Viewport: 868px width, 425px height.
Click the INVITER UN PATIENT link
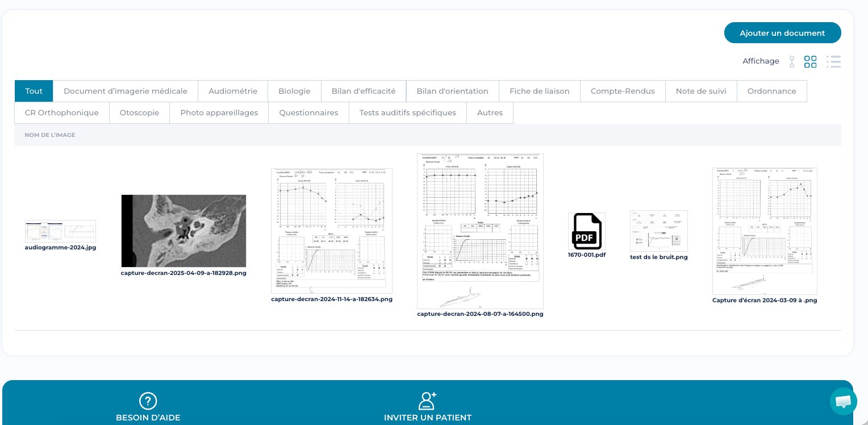428,418
